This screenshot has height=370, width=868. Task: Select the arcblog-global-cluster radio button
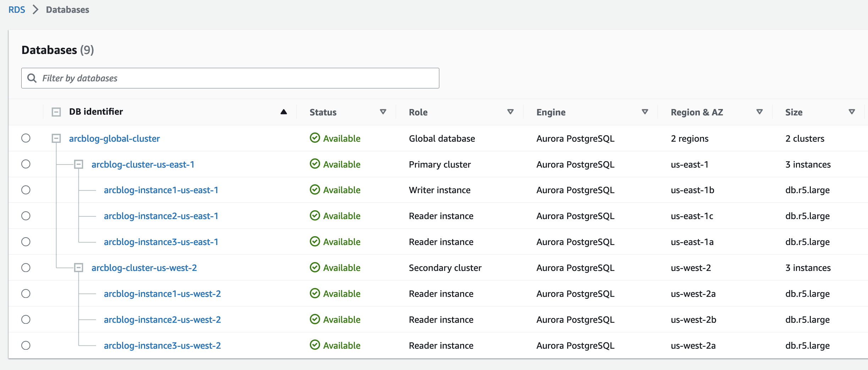[26, 138]
